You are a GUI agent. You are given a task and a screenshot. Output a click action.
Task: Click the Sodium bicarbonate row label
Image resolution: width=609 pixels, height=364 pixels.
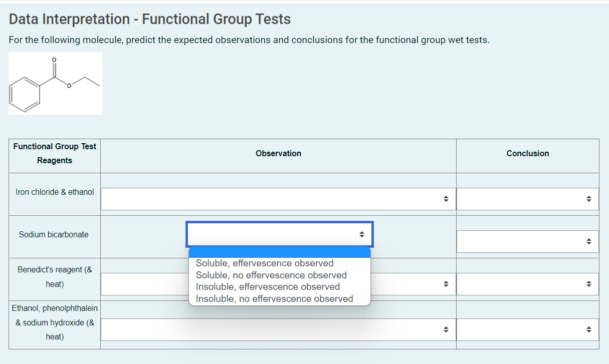point(54,234)
